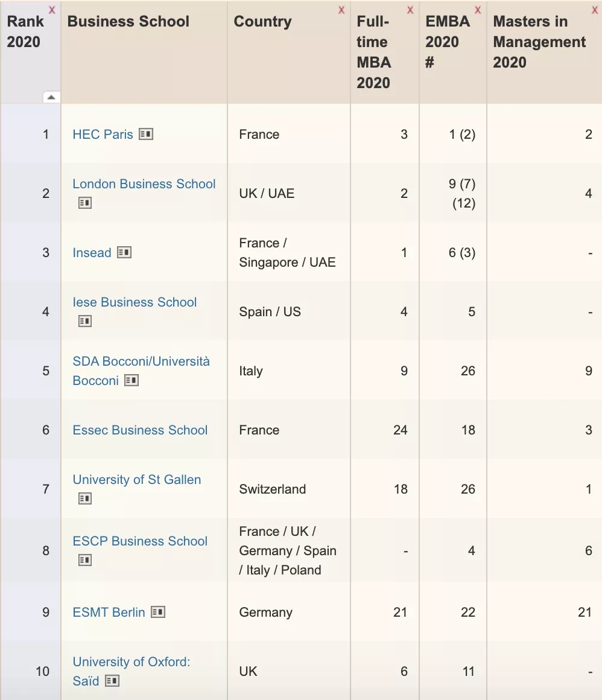Open the profile icon beside Università Bocconi
The image size is (602, 700).
point(131,380)
